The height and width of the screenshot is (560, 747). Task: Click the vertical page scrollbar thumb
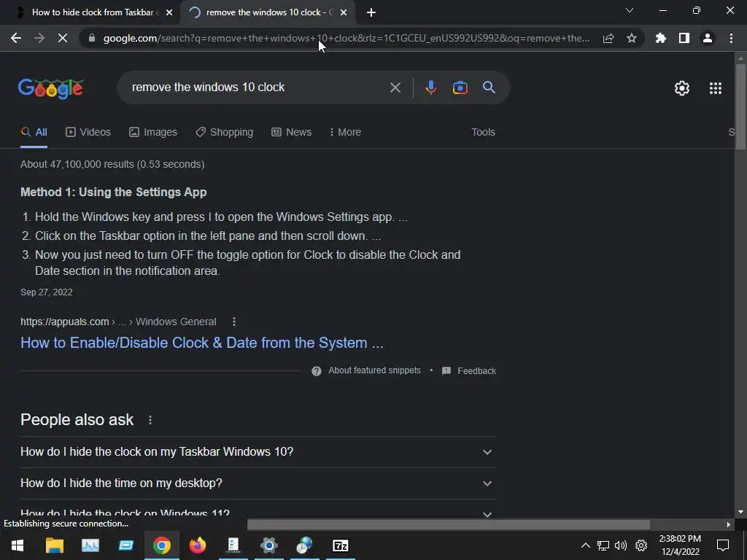740,107
